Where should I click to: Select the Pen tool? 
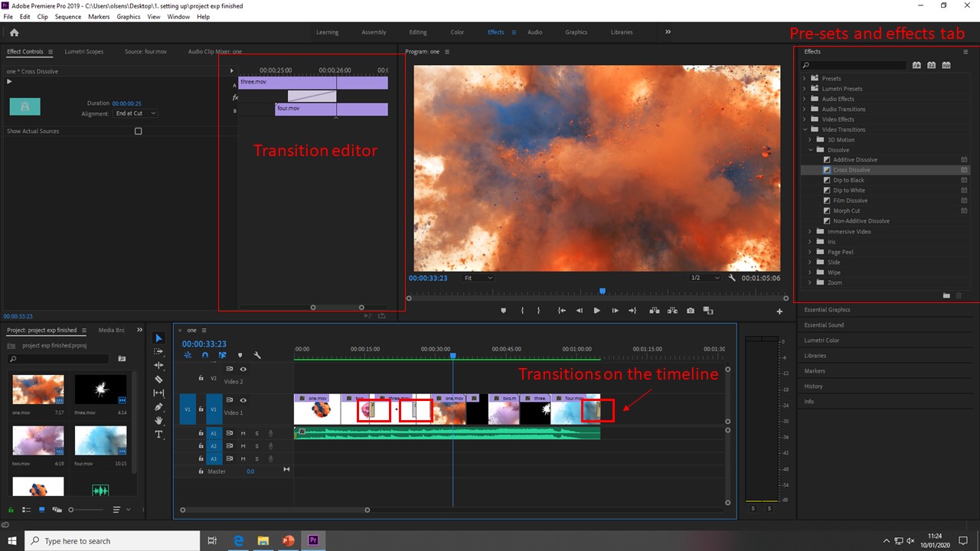158,406
